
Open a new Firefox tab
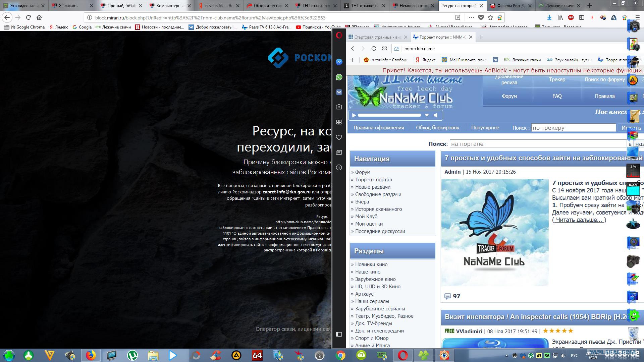(x=590, y=5)
